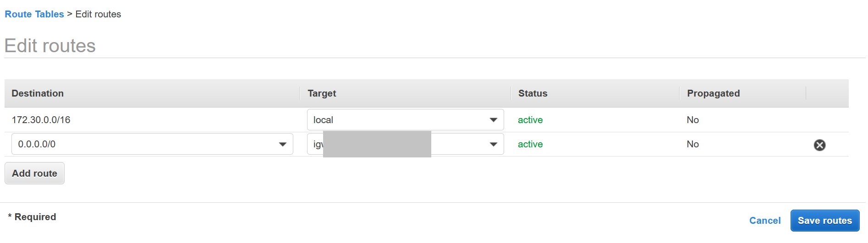The image size is (868, 243).
Task: Click the Edit routes page heading
Action: click(x=50, y=46)
